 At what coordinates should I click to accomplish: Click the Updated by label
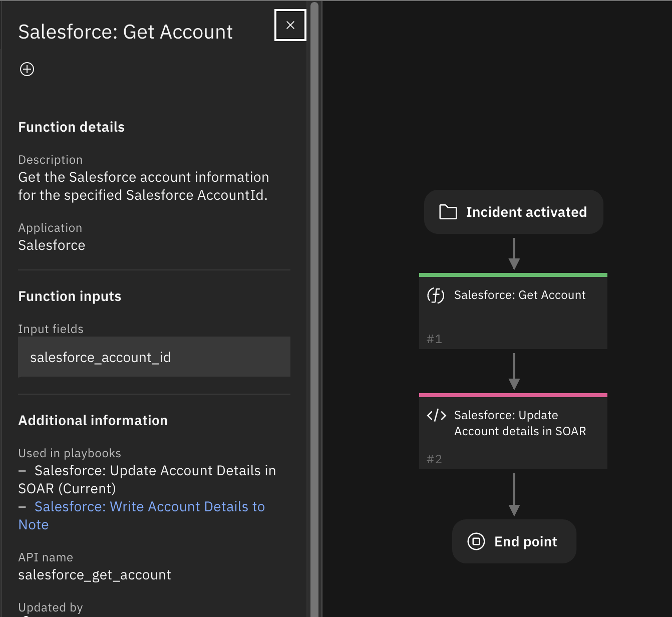click(51, 607)
